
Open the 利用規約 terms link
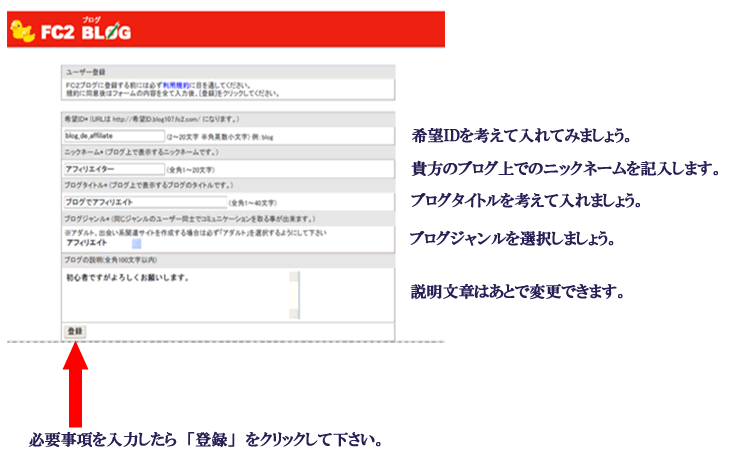coord(176,85)
